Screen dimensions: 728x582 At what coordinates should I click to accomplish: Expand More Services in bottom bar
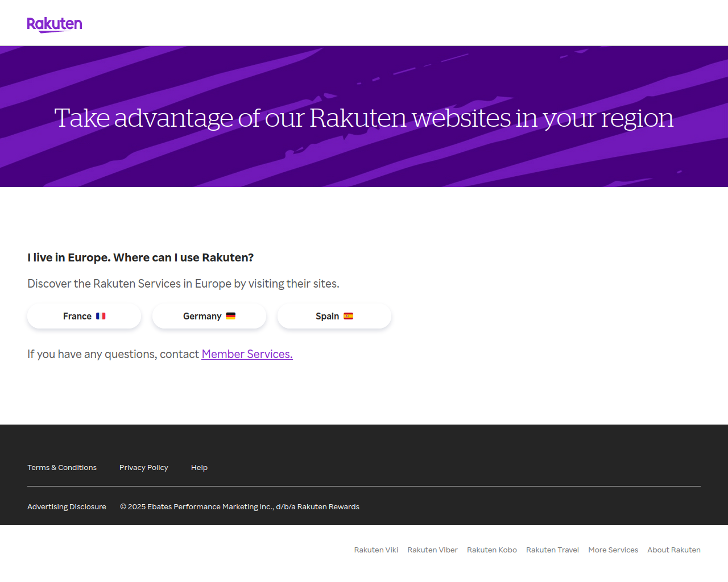(613, 550)
